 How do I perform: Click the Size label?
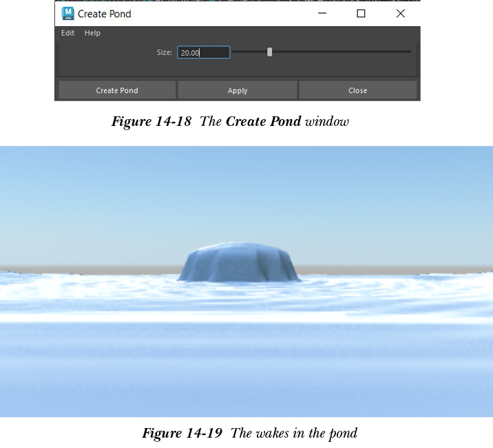[x=164, y=52]
